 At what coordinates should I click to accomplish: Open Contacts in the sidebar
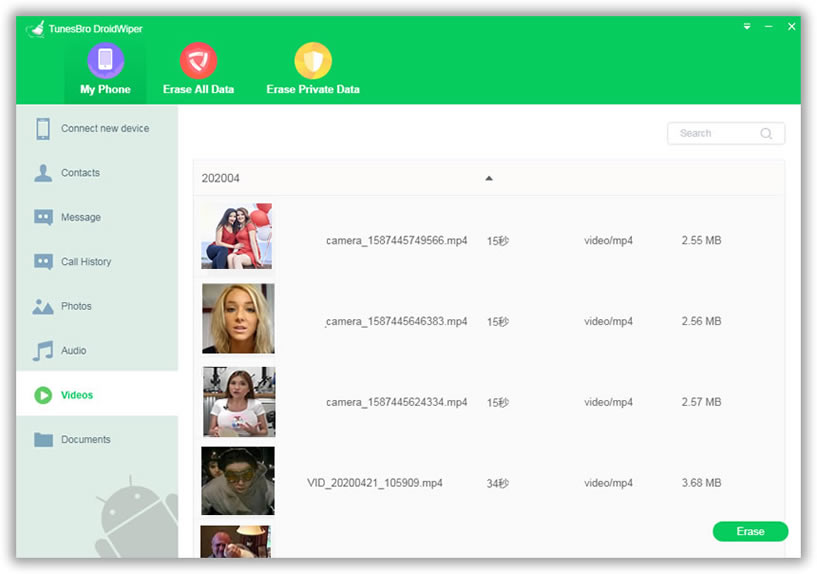[97, 172]
